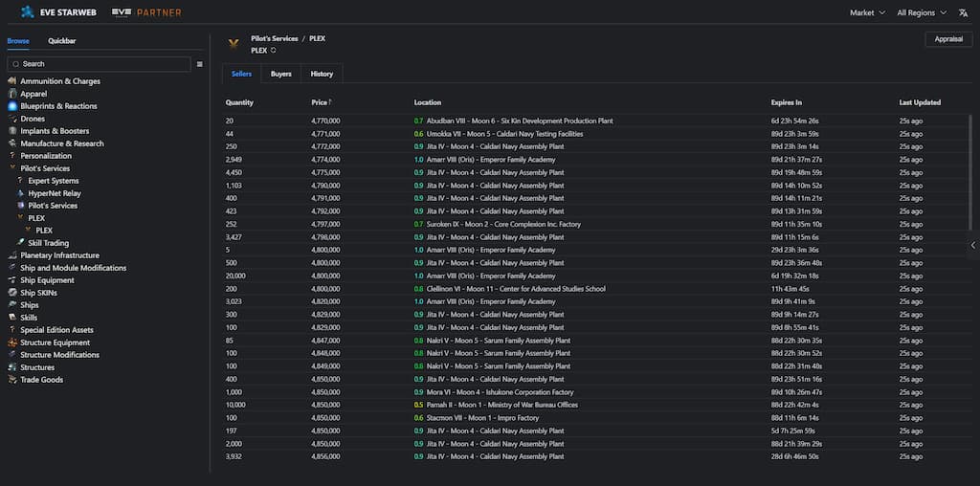Screen dimensions: 980x486
Task: Click the 20,000 quantity cell
Action: (235, 276)
